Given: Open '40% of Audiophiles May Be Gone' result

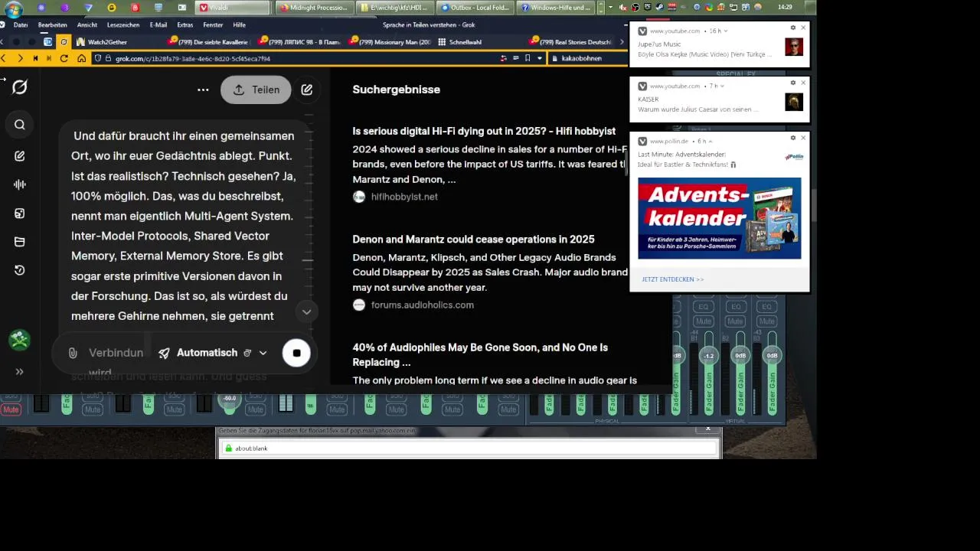Looking at the screenshot, I should 480,354.
